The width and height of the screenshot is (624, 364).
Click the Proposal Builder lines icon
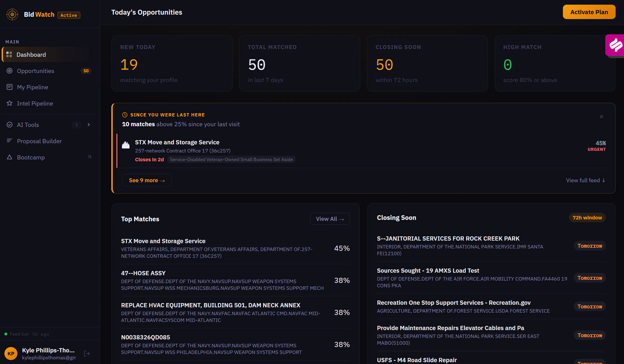[x=9, y=141]
